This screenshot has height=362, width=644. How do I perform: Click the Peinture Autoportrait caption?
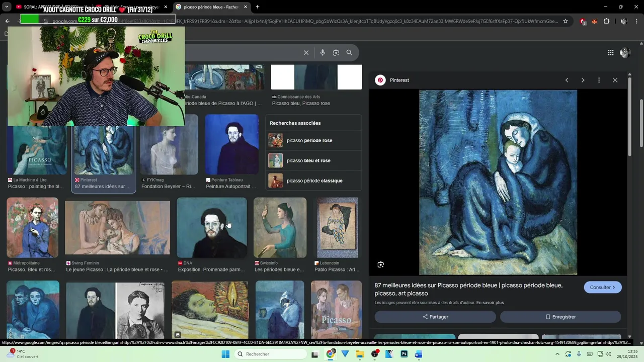(x=231, y=187)
